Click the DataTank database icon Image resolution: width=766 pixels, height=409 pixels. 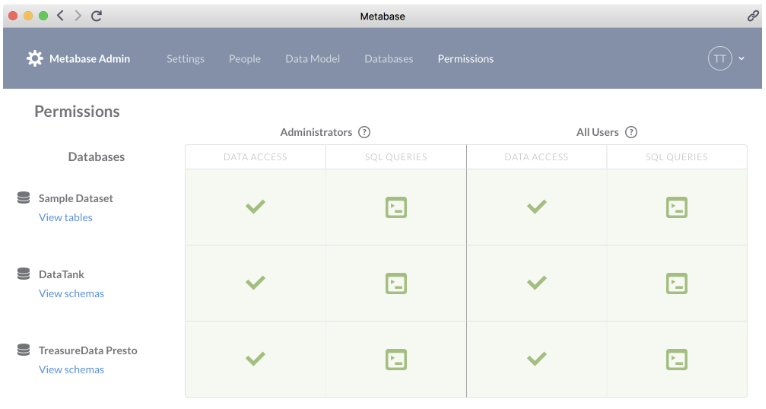(23, 274)
